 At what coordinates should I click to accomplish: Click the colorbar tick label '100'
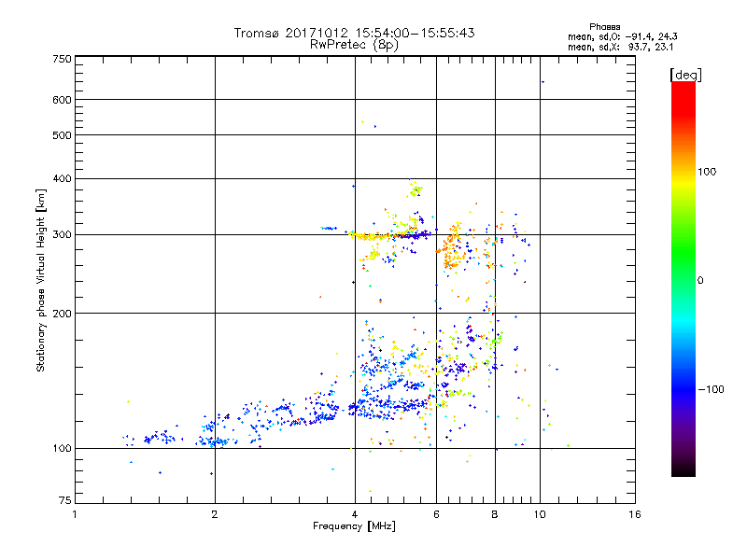[707, 172]
